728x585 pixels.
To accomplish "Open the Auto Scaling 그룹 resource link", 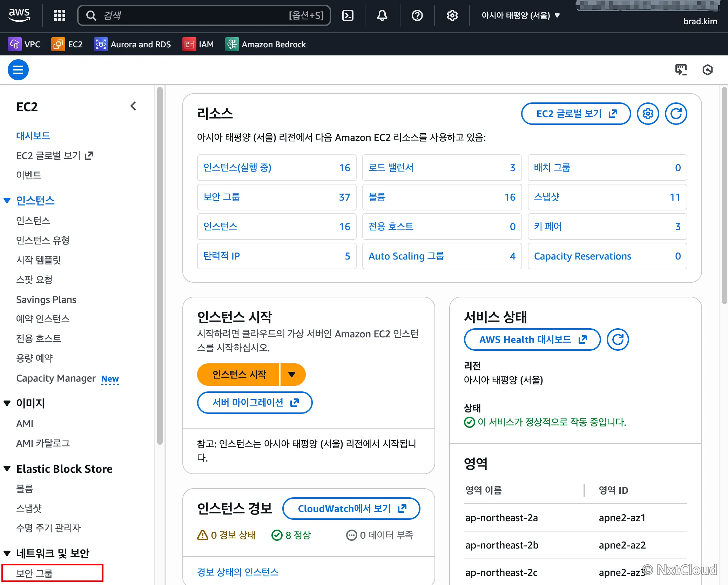I will [x=406, y=256].
